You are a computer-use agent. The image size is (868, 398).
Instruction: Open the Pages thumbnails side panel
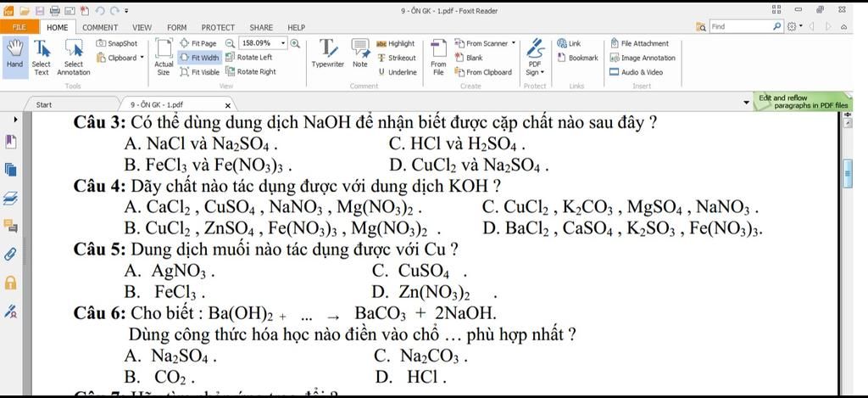pos(10,170)
